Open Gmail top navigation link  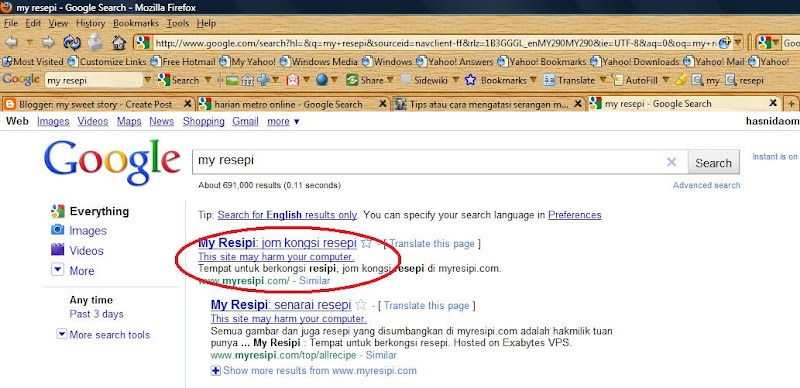click(x=245, y=122)
